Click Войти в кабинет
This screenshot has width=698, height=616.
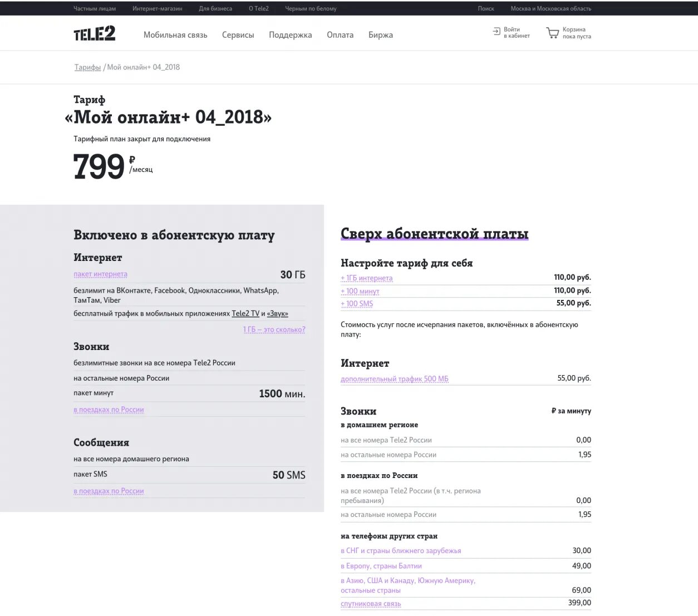coord(517,33)
